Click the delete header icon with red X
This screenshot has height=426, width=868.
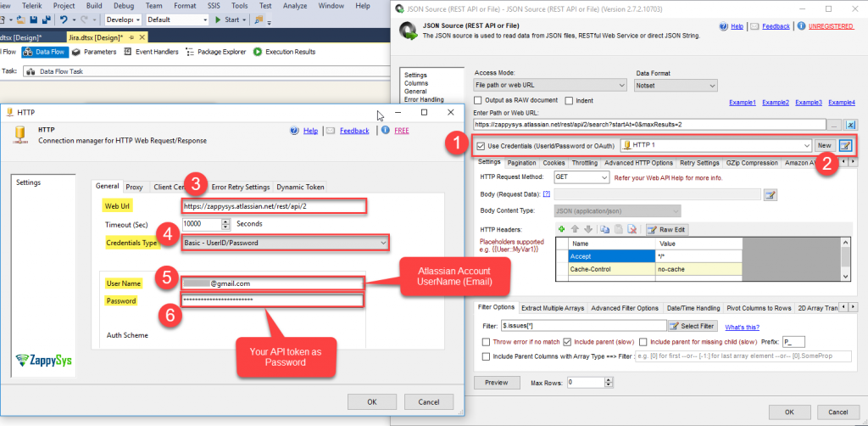tap(632, 229)
